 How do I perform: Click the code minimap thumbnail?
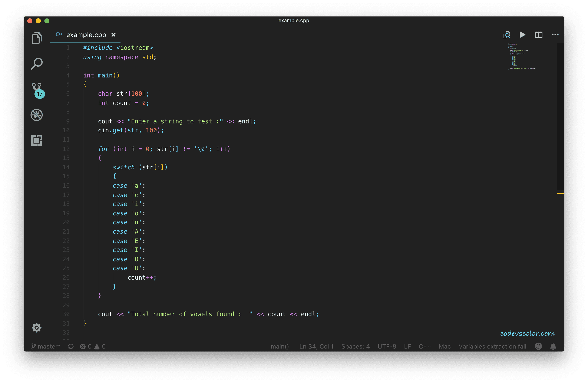pos(521,57)
